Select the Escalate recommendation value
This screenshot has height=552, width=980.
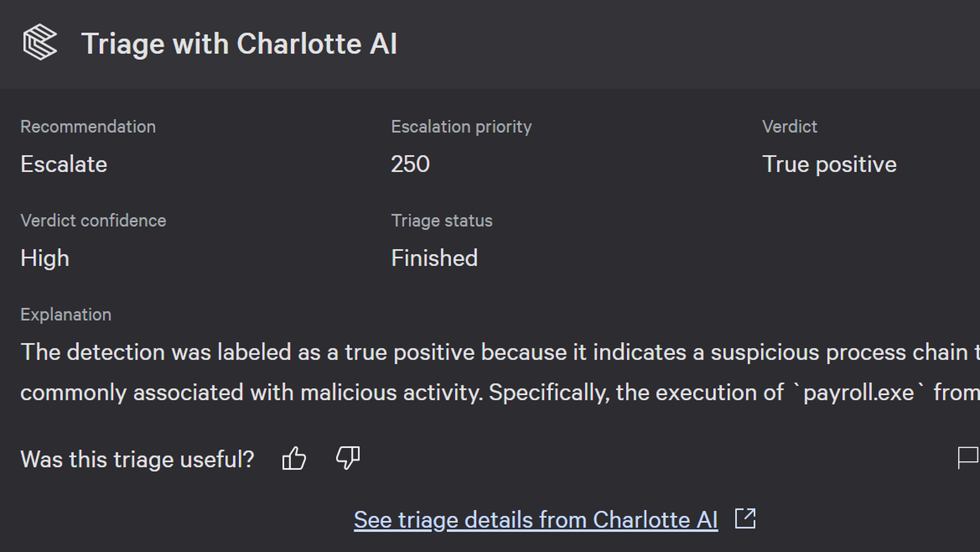[x=64, y=164]
